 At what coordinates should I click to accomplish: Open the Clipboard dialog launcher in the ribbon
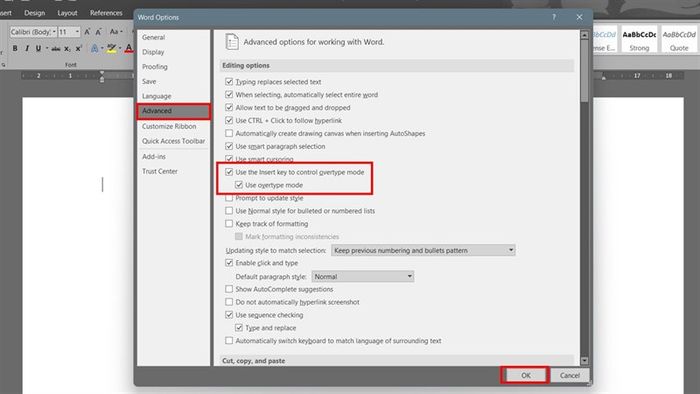point(4,65)
